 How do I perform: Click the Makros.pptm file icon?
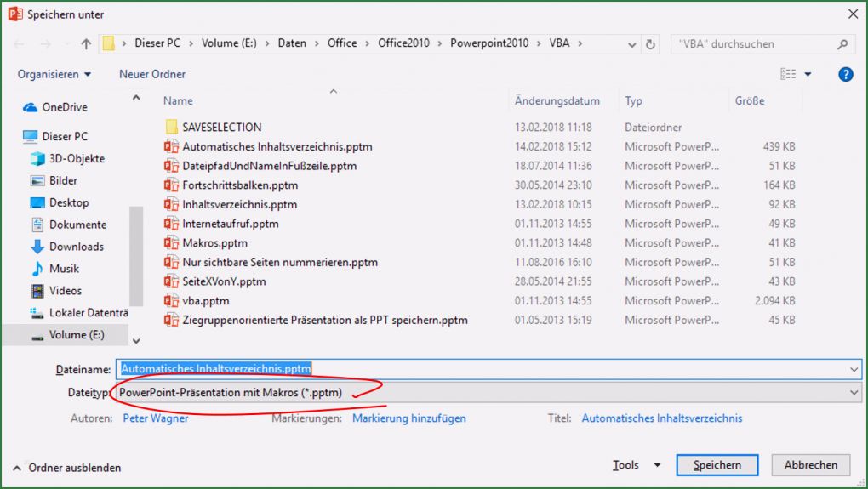click(x=171, y=243)
